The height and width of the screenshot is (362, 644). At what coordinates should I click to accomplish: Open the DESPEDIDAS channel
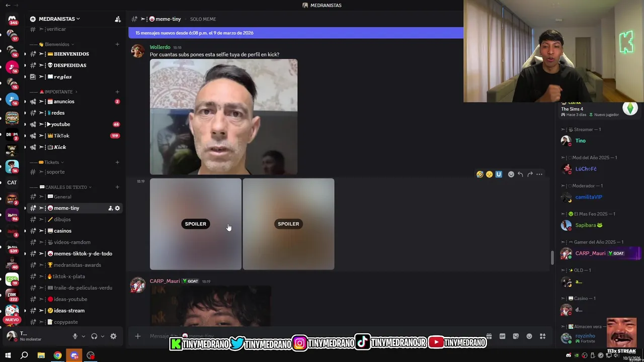click(74, 65)
